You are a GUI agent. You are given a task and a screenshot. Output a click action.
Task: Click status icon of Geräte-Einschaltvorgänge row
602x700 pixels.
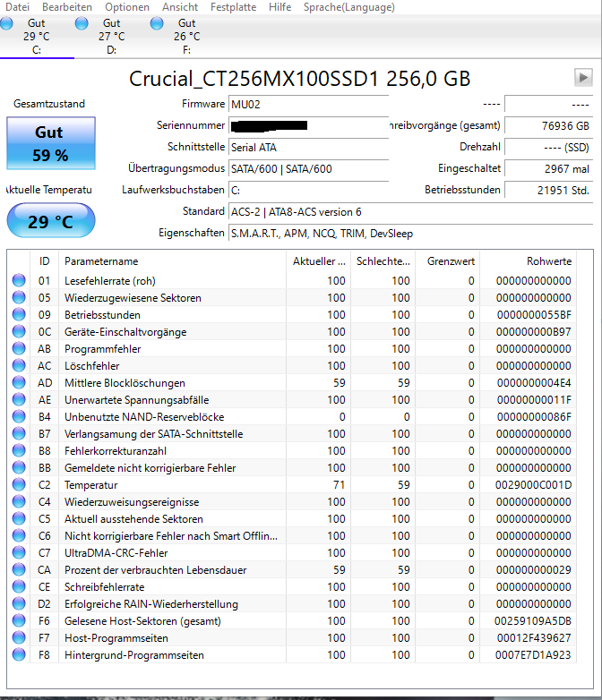19,331
